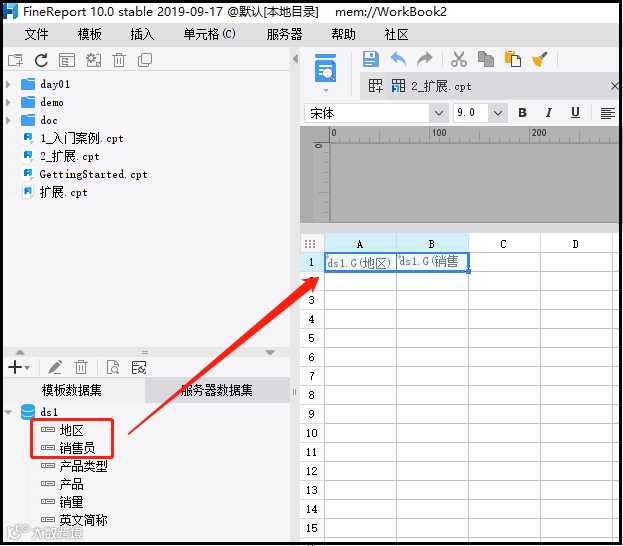Toggle bold formatting
Image resolution: width=623 pixels, height=546 pixels.
pos(522,113)
